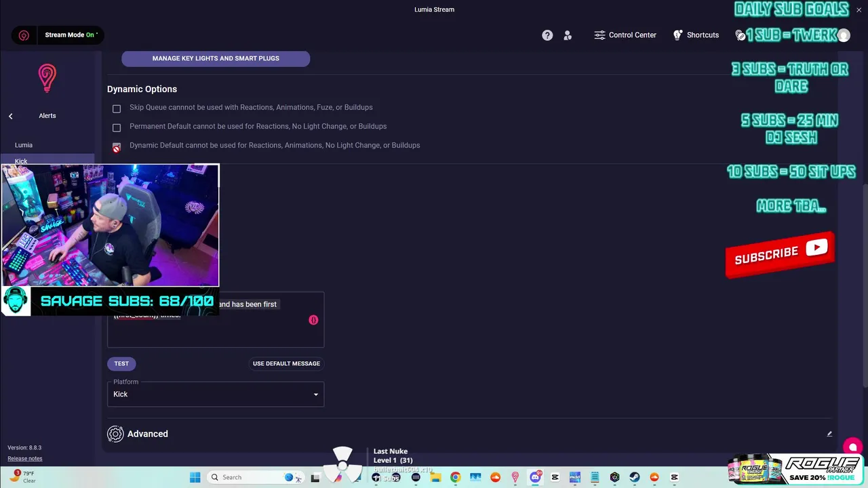Click the pencil edit icon beside Advanced
Viewport: 868px width, 488px height.
829,434
